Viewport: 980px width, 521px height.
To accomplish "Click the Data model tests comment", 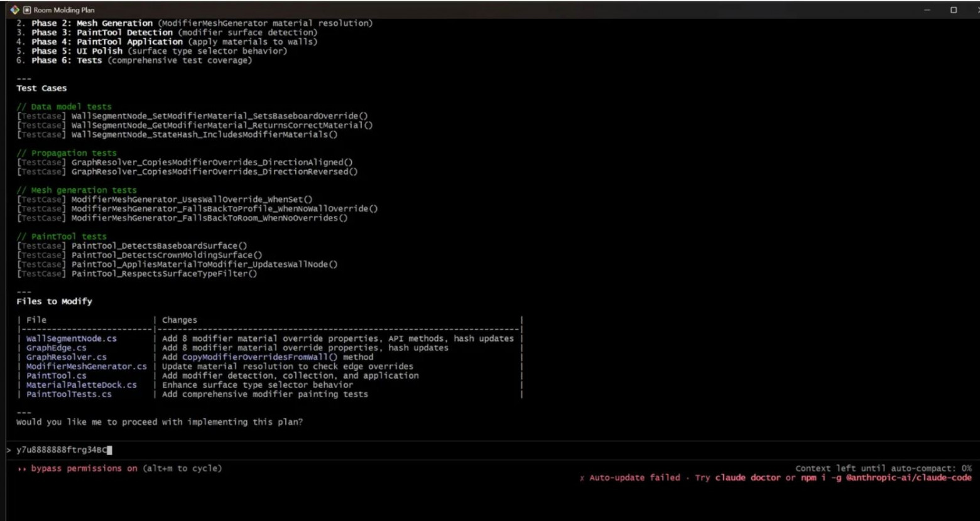I will (64, 107).
